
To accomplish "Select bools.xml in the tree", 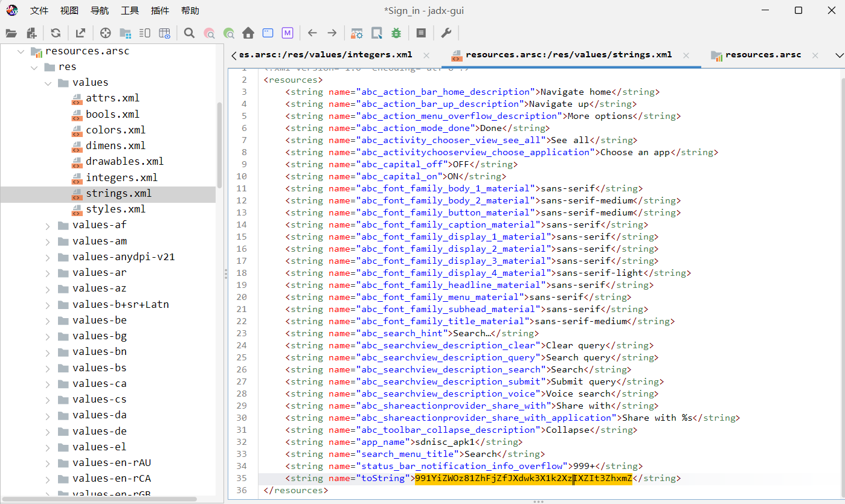I will pos(112,114).
